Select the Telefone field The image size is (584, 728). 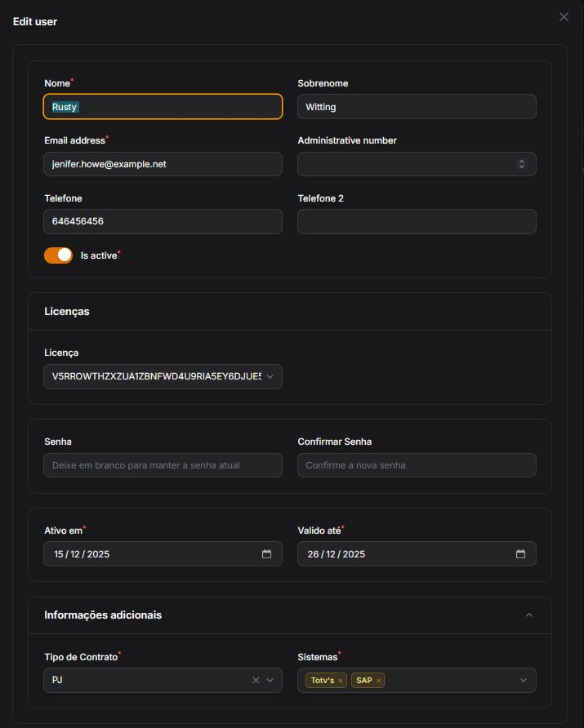[x=163, y=221]
